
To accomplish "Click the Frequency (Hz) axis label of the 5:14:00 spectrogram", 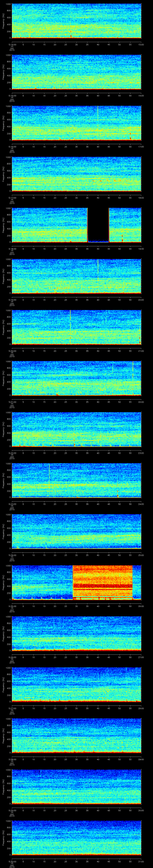I will [3, 21].
